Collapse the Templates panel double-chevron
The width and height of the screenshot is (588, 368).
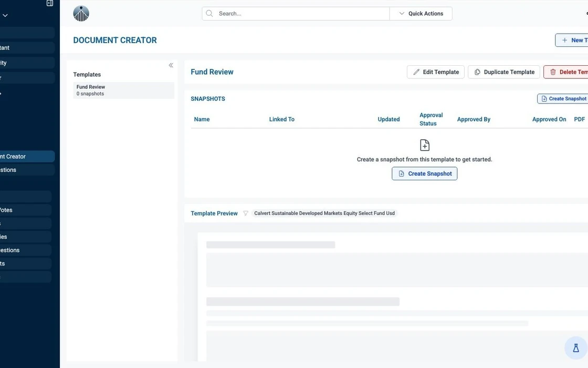click(x=171, y=65)
